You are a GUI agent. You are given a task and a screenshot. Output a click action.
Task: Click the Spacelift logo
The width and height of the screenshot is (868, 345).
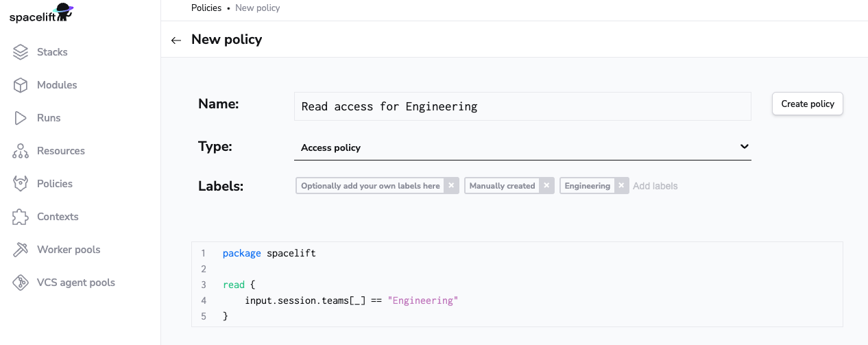click(41, 13)
